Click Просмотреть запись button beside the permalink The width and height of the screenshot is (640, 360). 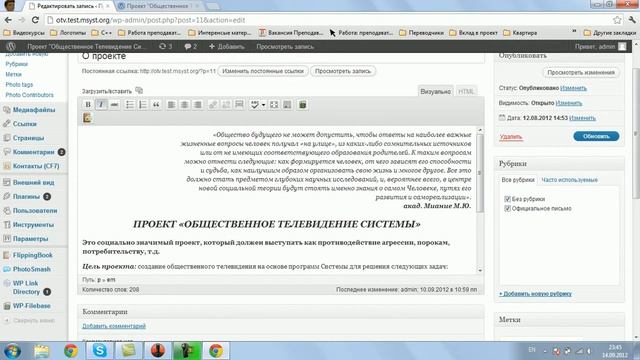(x=343, y=71)
